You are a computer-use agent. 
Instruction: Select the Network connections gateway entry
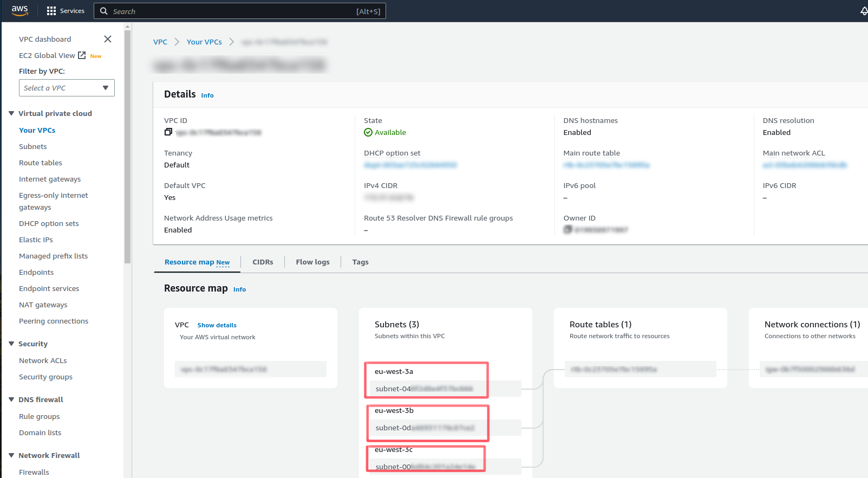pyautogui.click(x=814, y=369)
